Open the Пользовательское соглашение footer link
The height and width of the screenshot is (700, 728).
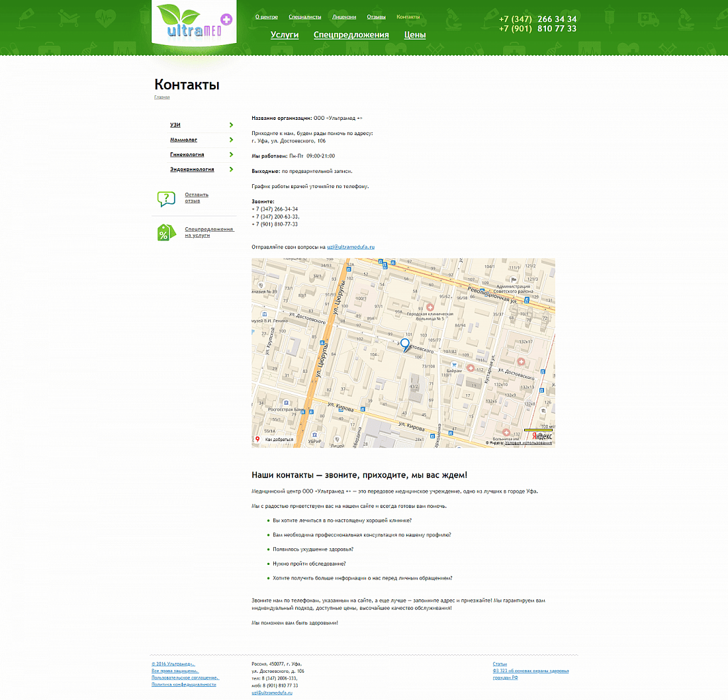coord(185,677)
